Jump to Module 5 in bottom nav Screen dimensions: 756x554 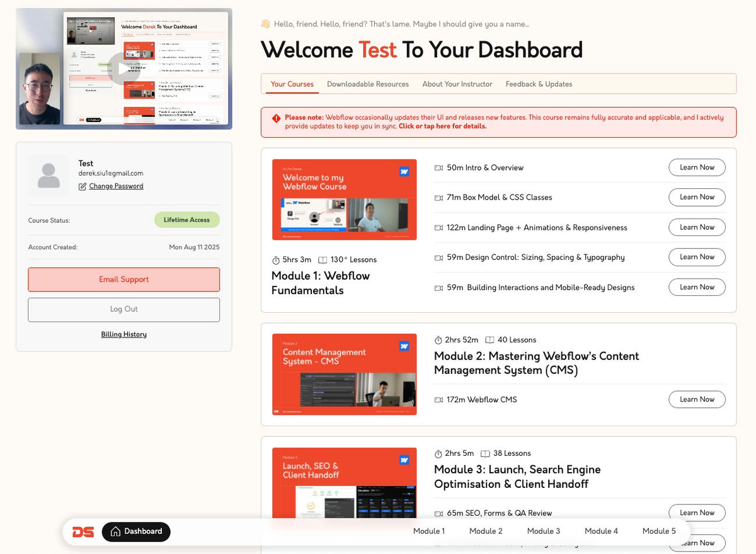[x=659, y=531]
